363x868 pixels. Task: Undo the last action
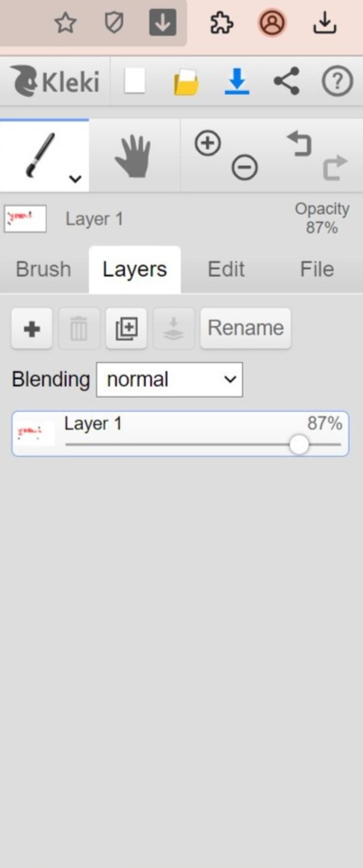tap(300, 143)
